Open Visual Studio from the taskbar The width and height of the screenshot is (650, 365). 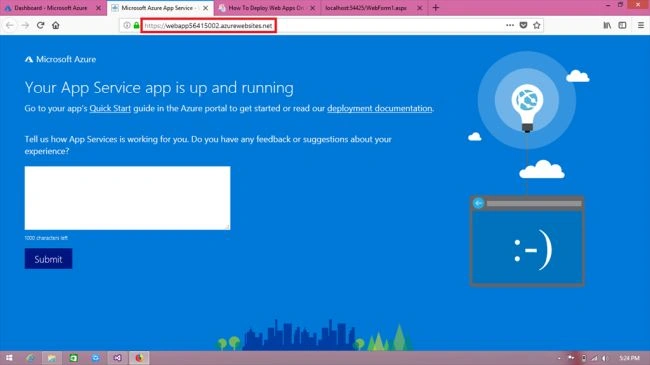[117, 358]
